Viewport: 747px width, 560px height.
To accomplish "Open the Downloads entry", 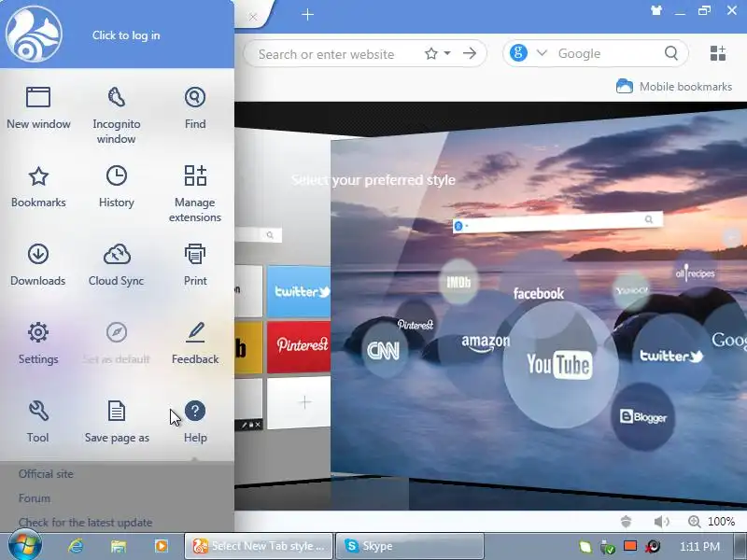I will pos(38,265).
